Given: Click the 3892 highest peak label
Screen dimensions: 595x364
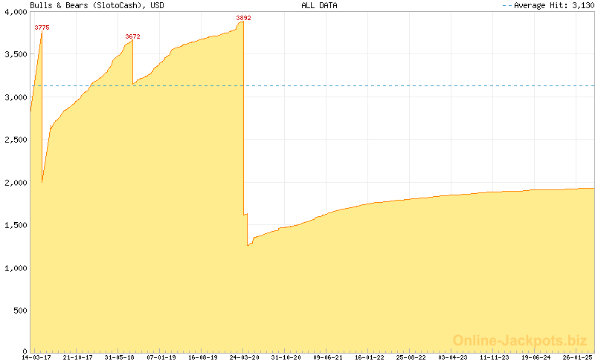Looking at the screenshot, I should tap(243, 18).
